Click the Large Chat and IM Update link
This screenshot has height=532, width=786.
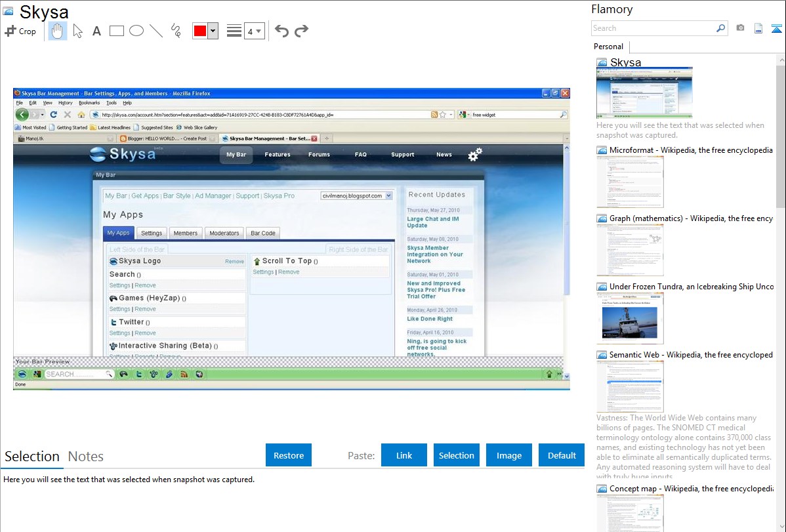432,222
